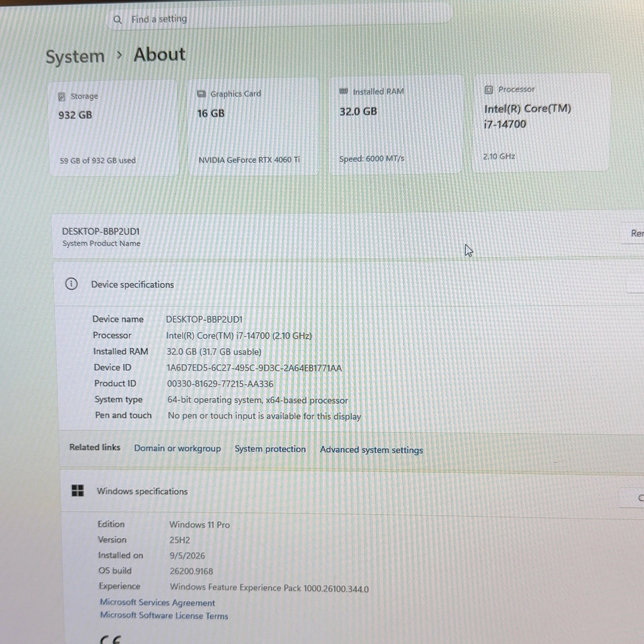Select OS build value 26200.9168
This screenshot has height=644, width=644.
tap(192, 572)
